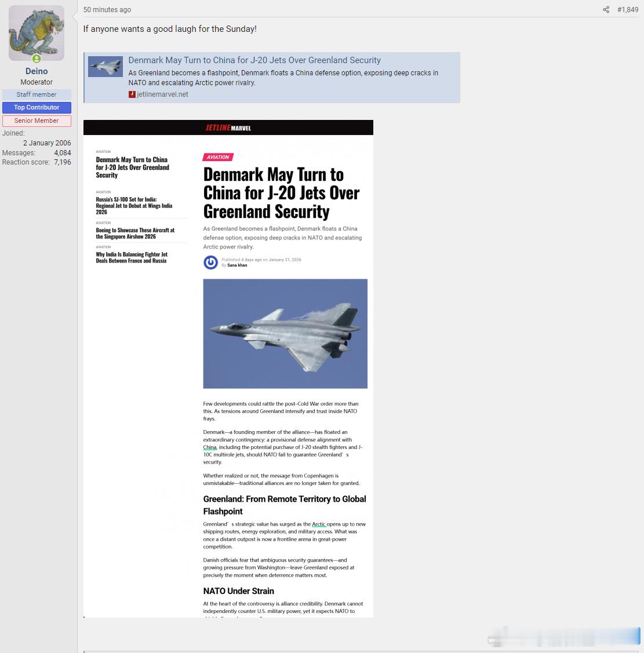Click the JETLINE MARVEL logo in screenshot
The image size is (644, 653).
point(228,128)
